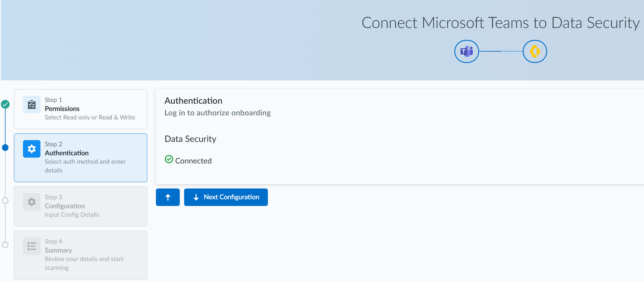This screenshot has width=644, height=282.
Task: Click the Connect Microsoft Teams page title
Action: click(500, 23)
